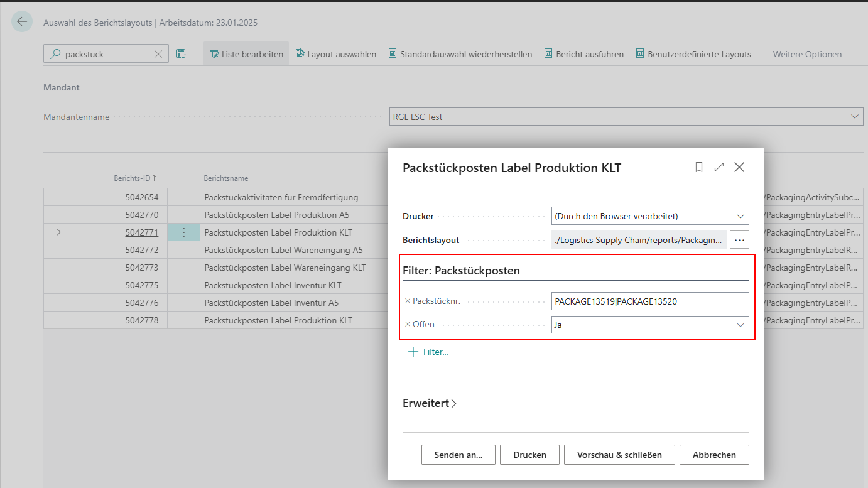Viewport: 868px width, 488px height.
Task: Select Layout auswählen in toolbar
Action: tap(335, 54)
